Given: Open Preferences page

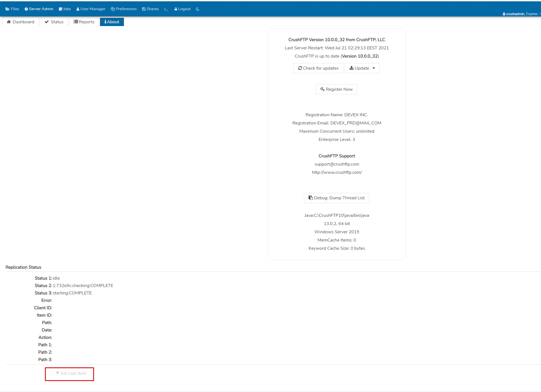Looking at the screenshot, I should (x=124, y=9).
